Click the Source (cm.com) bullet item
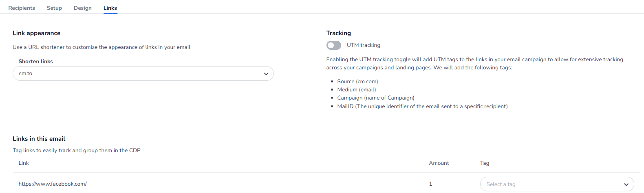The width and height of the screenshot is (644, 193). (357, 82)
